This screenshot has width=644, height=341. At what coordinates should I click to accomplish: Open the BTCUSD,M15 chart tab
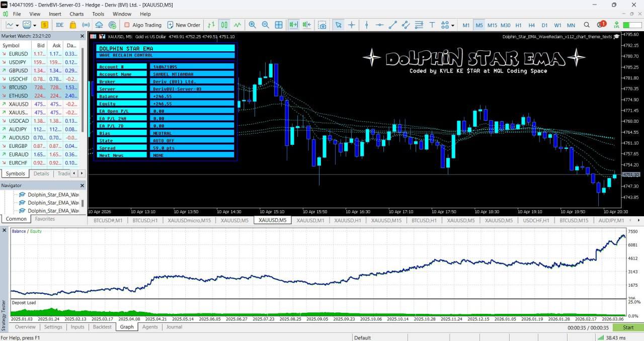click(574, 220)
